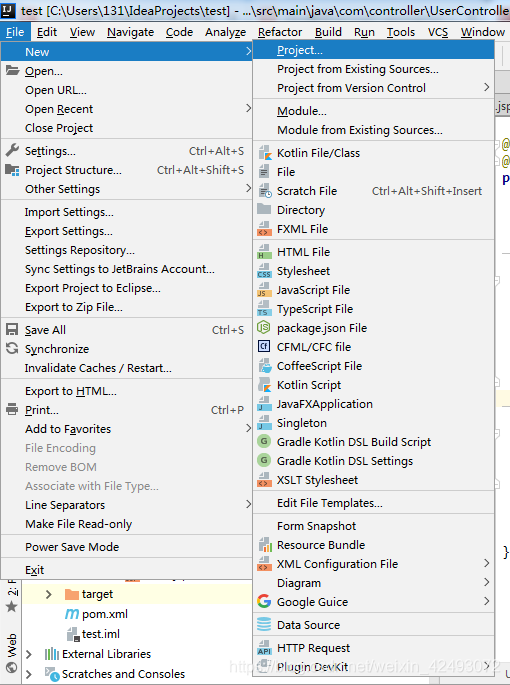Click the Scratch File icon
The image size is (510, 685).
(x=264, y=191)
